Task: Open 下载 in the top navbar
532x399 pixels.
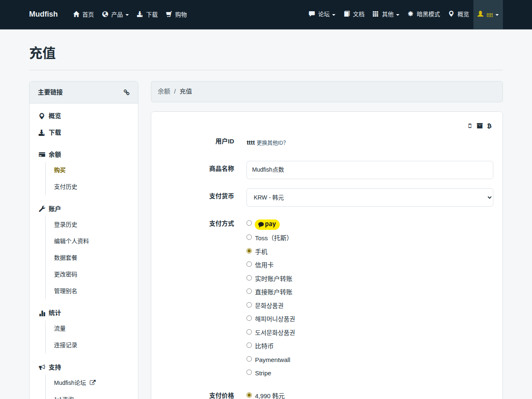Action: click(148, 15)
